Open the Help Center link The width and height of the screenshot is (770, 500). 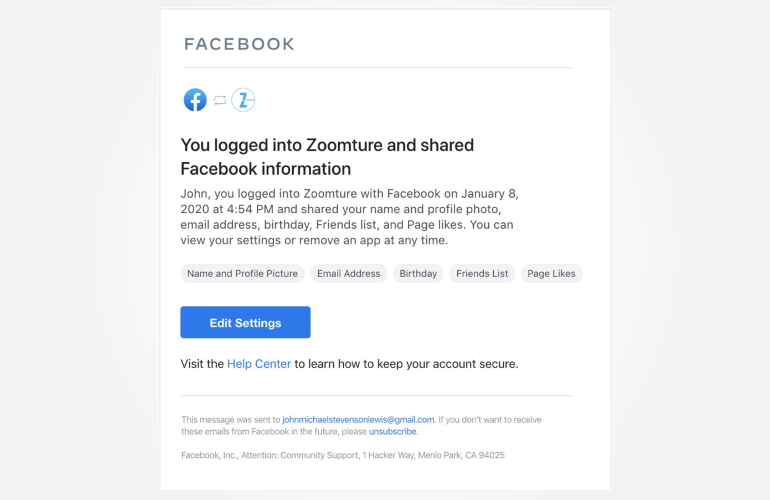tap(259, 364)
